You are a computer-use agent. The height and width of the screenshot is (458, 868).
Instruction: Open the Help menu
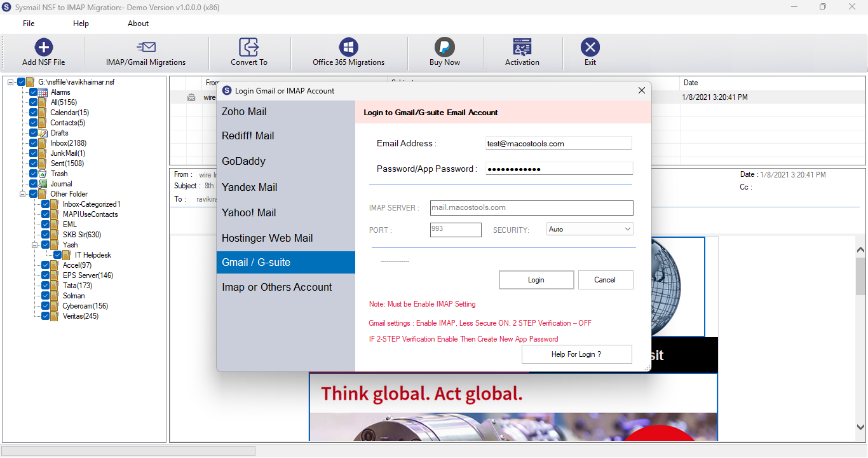tap(81, 24)
